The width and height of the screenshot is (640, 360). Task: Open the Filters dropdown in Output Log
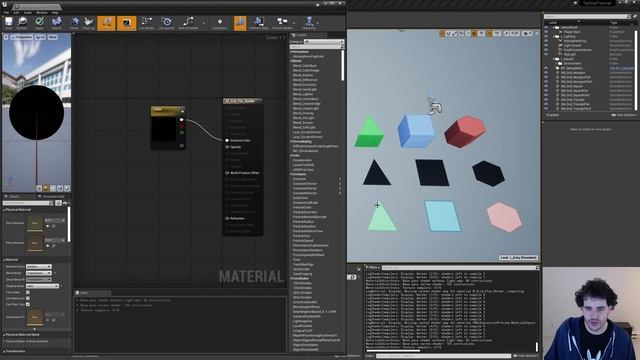click(372, 268)
